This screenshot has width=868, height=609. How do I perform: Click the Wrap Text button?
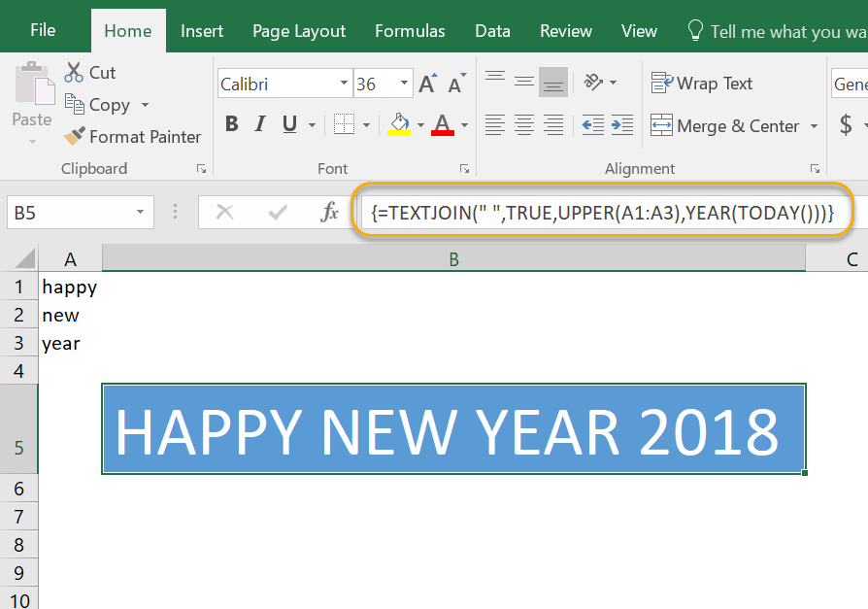[701, 84]
